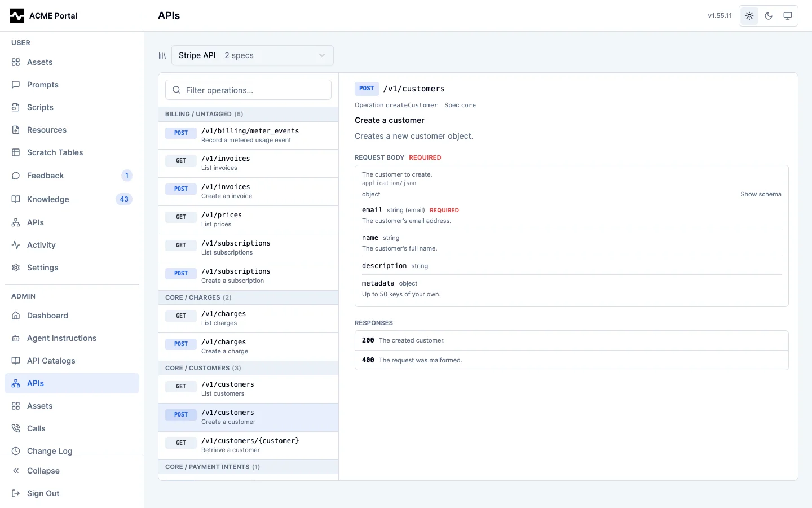The image size is (812, 508).
Task: Click the library icon beside Stripe API
Action: [162, 55]
